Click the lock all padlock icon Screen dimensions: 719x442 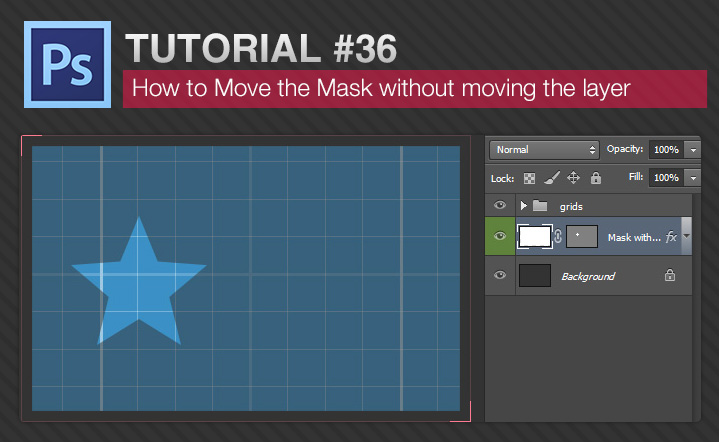[x=596, y=178]
